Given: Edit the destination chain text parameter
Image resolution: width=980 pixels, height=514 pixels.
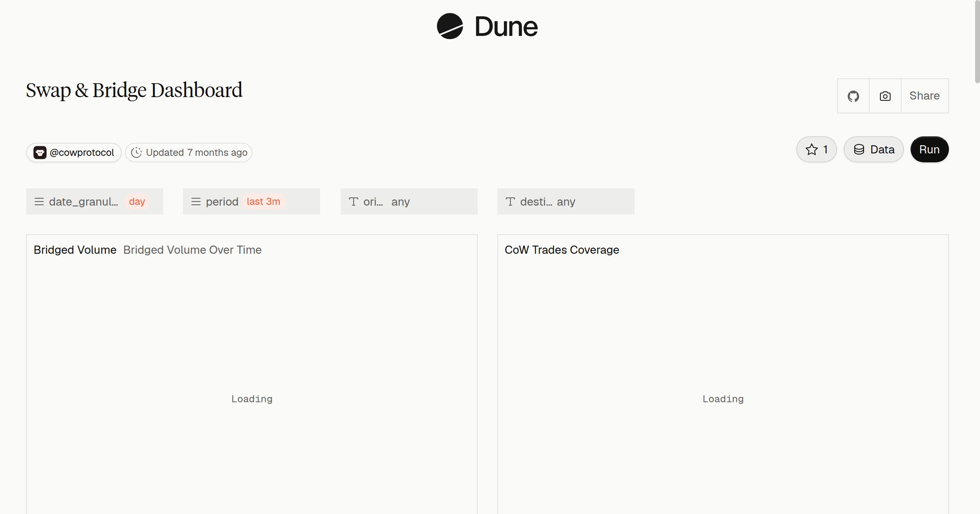Looking at the screenshot, I should pyautogui.click(x=566, y=202).
